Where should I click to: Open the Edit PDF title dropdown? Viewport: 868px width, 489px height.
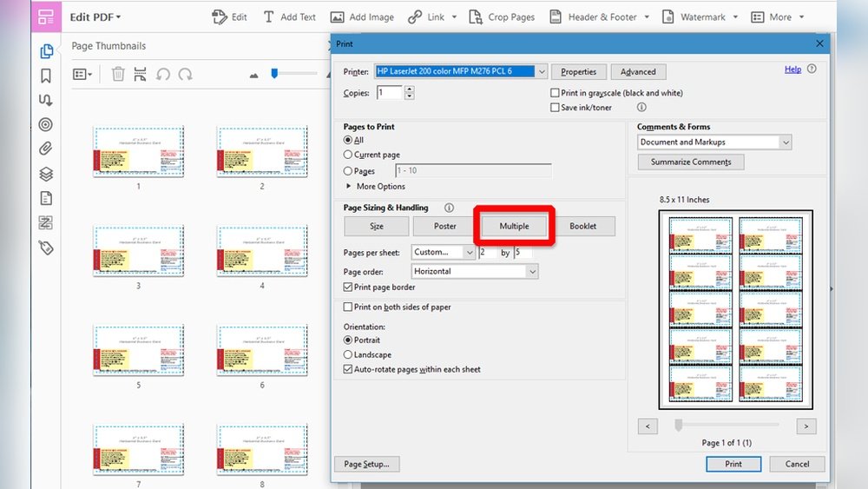pos(95,17)
